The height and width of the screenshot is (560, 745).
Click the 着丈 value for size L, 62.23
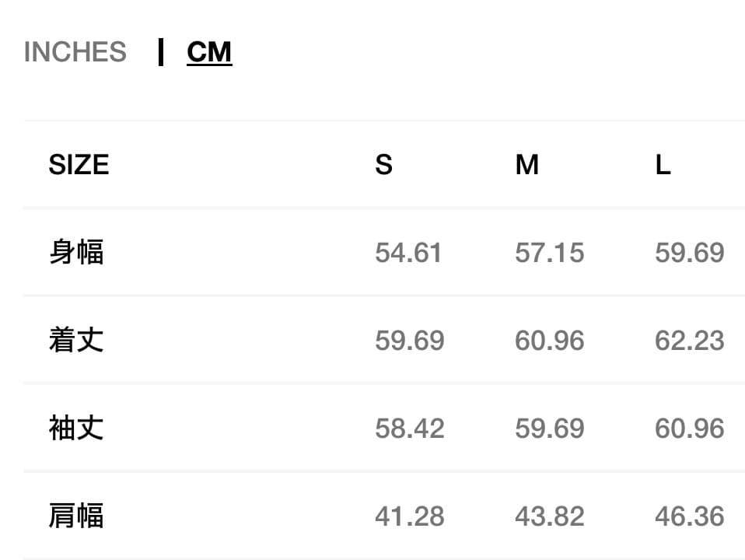tap(689, 341)
